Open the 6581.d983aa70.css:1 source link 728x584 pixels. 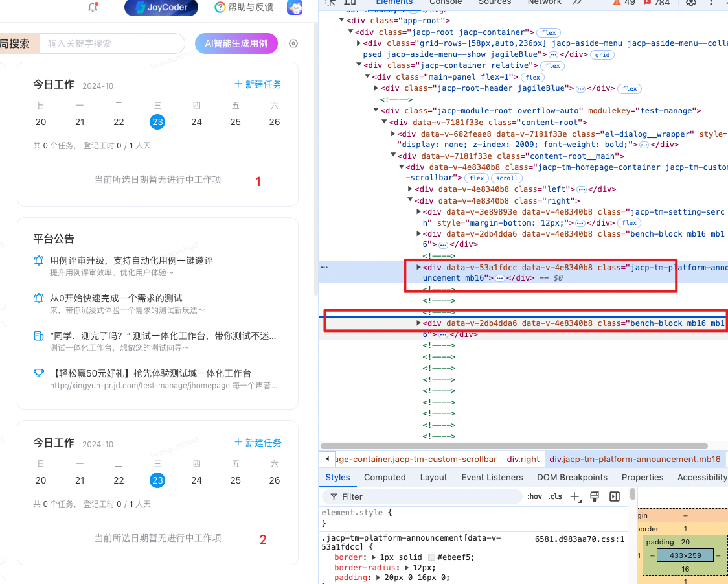[579, 539]
